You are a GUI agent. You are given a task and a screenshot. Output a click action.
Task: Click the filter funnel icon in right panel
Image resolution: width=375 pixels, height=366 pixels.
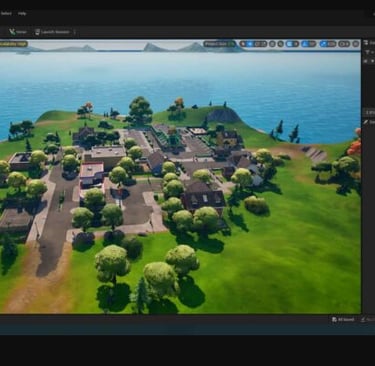(x=367, y=52)
